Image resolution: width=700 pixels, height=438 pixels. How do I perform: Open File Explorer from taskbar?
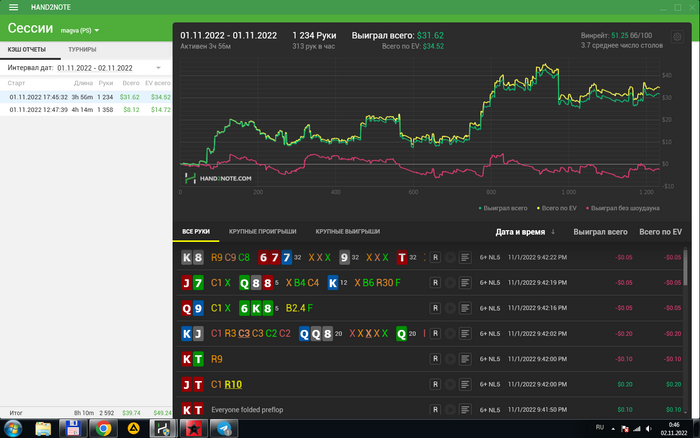tap(43, 429)
